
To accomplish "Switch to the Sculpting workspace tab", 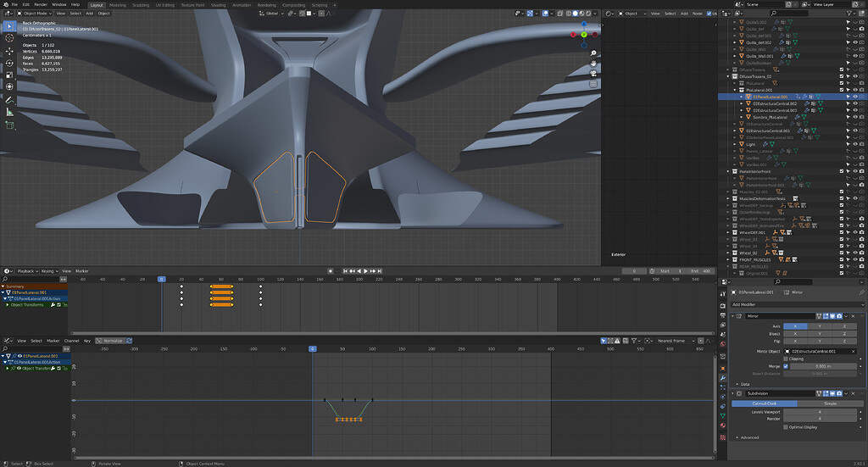I will coord(141,5).
